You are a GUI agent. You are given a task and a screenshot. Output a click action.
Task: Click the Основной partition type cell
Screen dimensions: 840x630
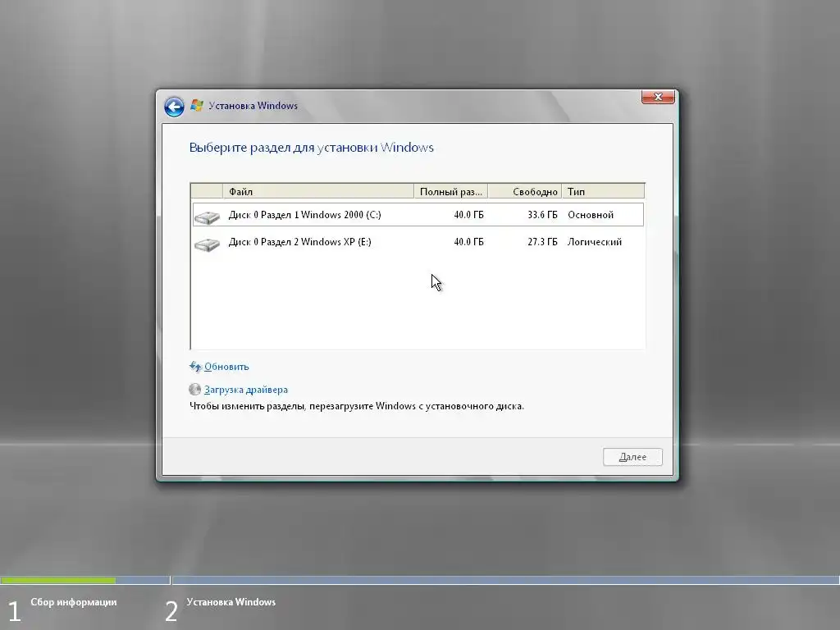(591, 215)
